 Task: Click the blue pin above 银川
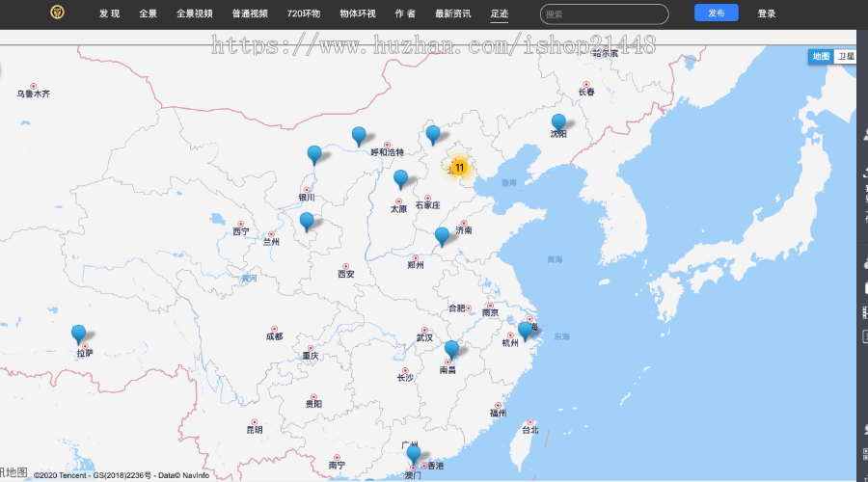pos(314,155)
